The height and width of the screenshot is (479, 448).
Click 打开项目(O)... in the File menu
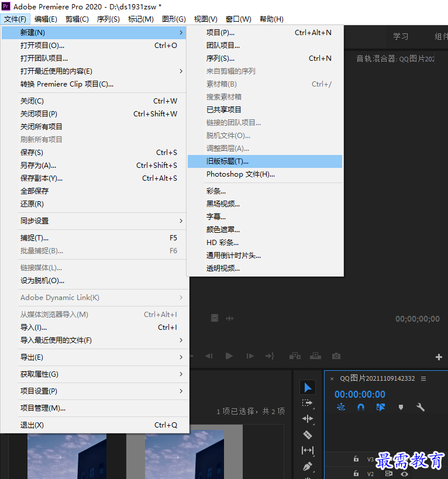94,46
